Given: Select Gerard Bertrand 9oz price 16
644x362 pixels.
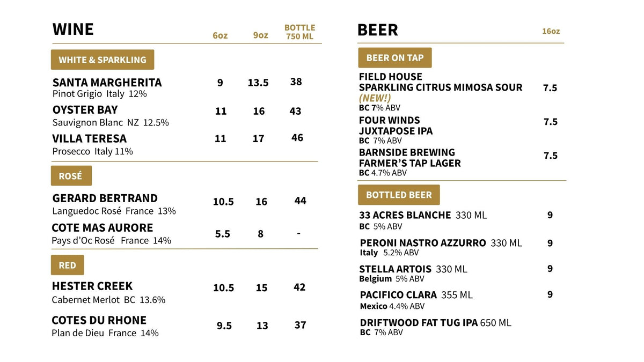Looking at the screenshot, I should tap(261, 202).
